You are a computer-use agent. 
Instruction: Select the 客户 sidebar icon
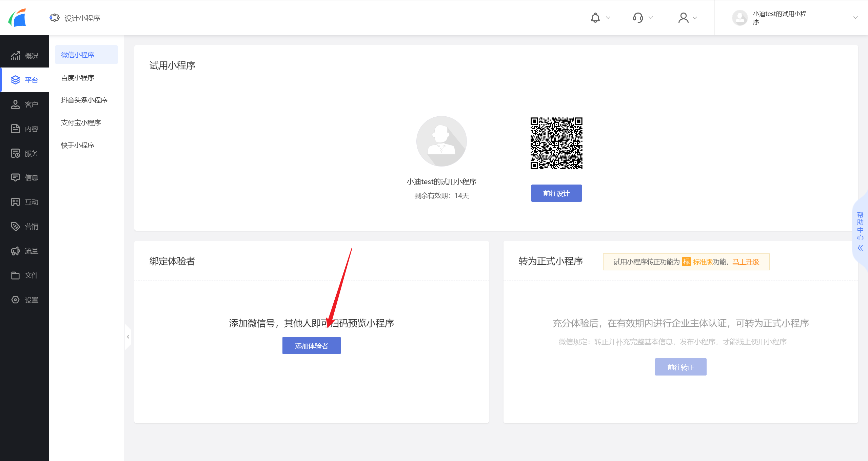[15, 104]
